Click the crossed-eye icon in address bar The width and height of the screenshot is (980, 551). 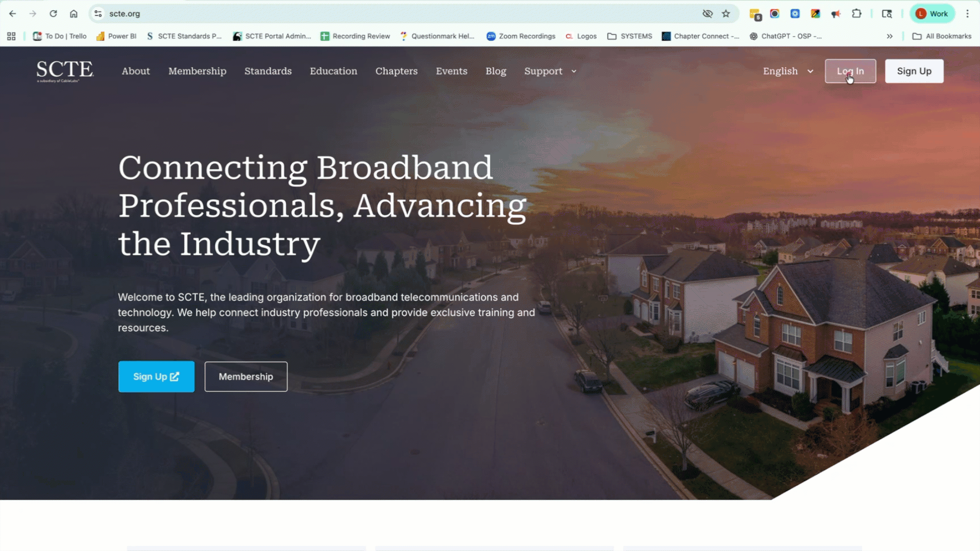click(x=707, y=14)
